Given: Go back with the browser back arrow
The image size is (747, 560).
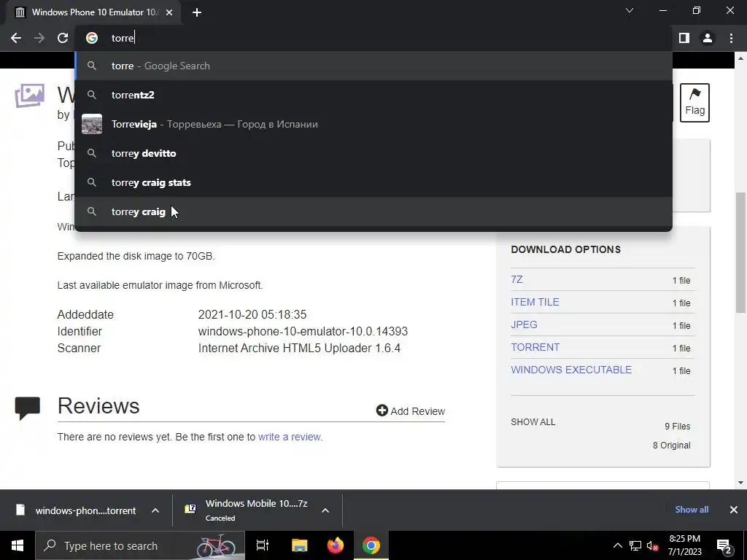Looking at the screenshot, I should [x=16, y=38].
